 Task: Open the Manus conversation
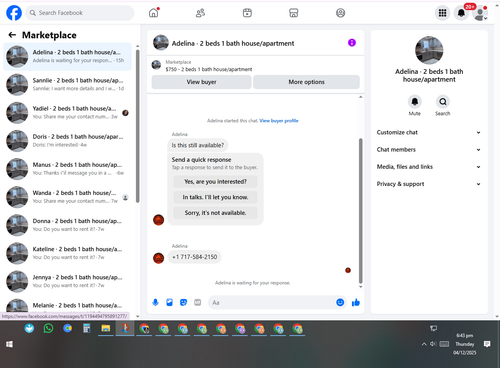tap(67, 169)
